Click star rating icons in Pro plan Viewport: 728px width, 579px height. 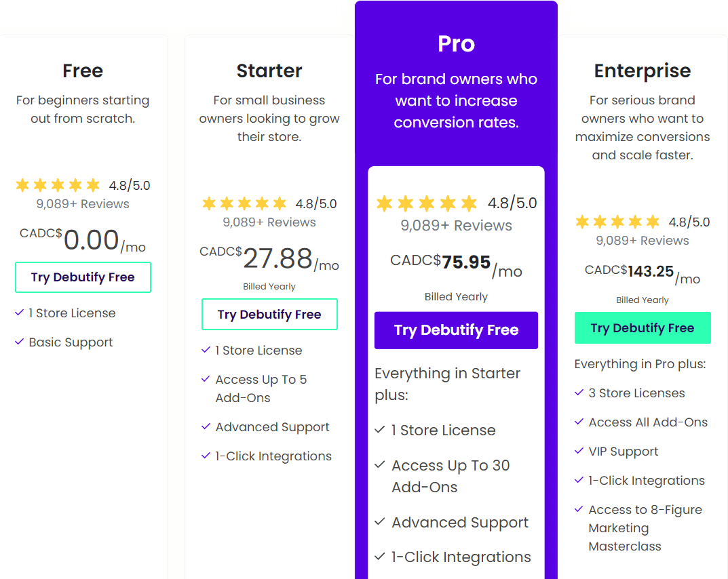(x=427, y=203)
